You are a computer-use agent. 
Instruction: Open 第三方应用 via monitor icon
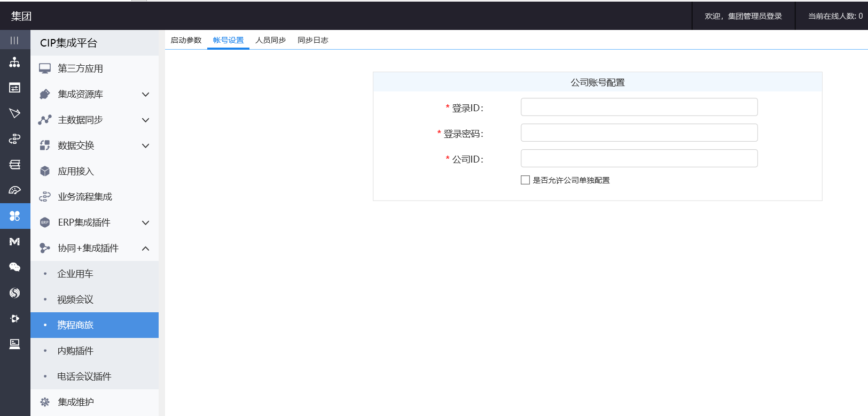click(45, 68)
